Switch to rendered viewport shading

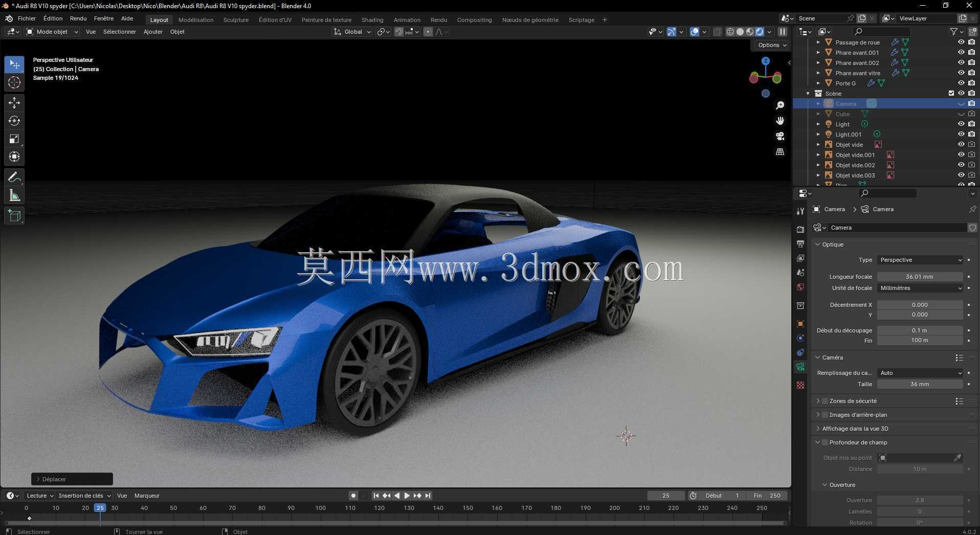click(760, 32)
